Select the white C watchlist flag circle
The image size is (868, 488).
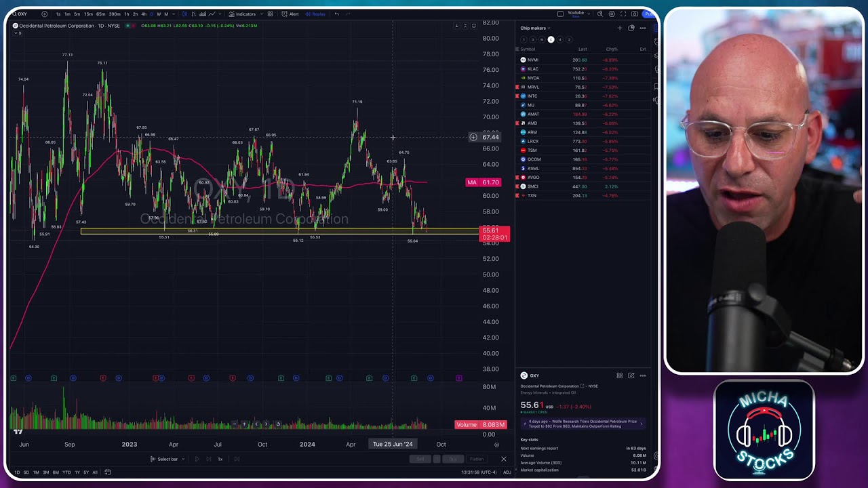[551, 39]
